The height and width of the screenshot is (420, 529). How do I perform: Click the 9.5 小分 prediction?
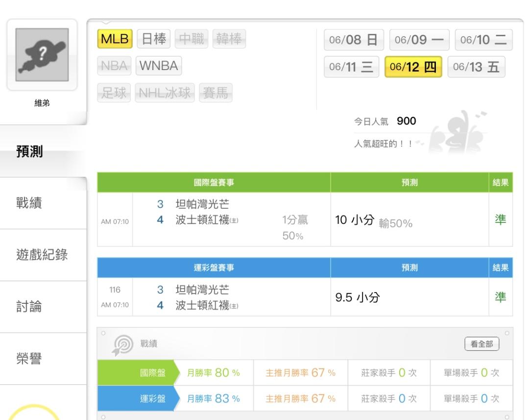coord(358,297)
